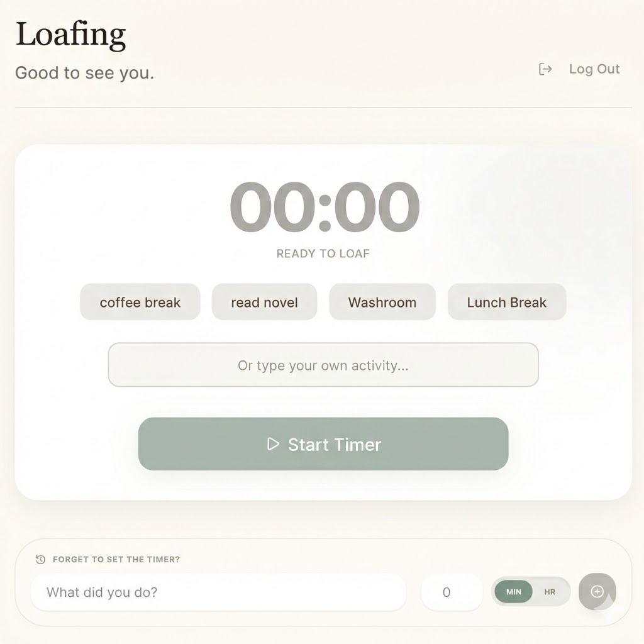Click the rewind-style clock icon above log field
Viewport: 644px width, 644px height.
(41, 559)
